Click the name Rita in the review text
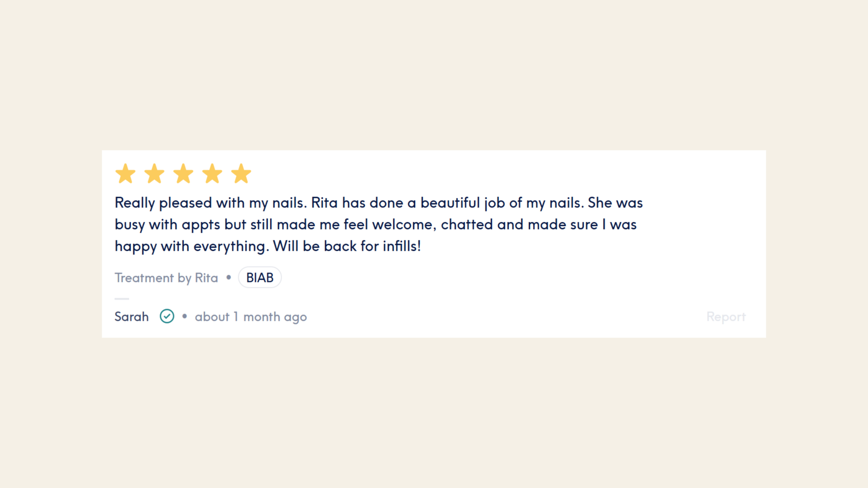This screenshot has height=488, width=868. pos(324,203)
